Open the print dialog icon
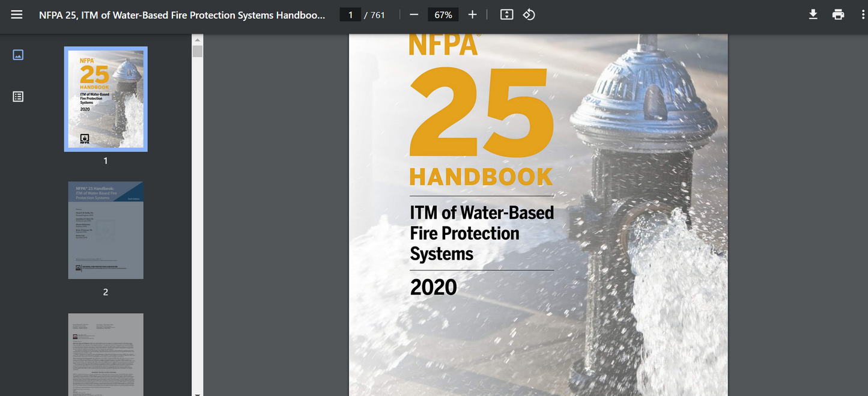The width and height of the screenshot is (868, 396). (x=838, y=14)
